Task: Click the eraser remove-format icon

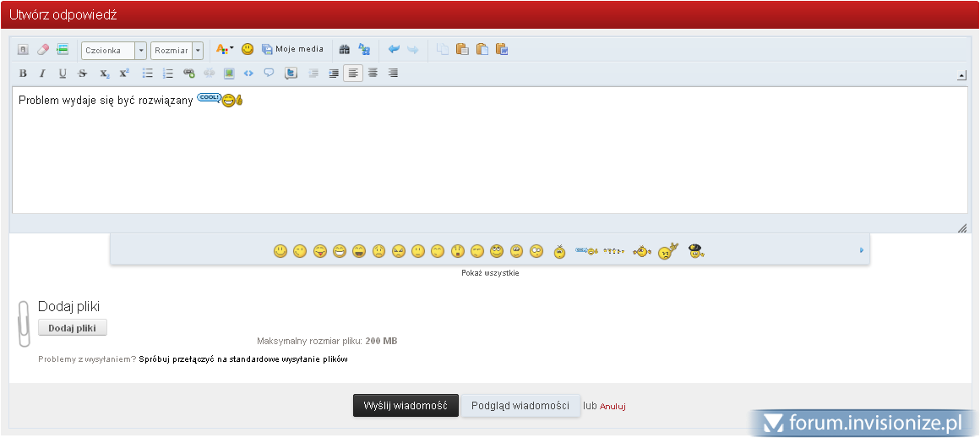Action: (43, 50)
